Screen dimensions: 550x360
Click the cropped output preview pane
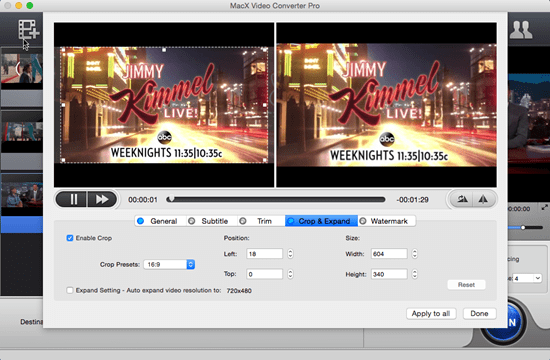pos(387,105)
